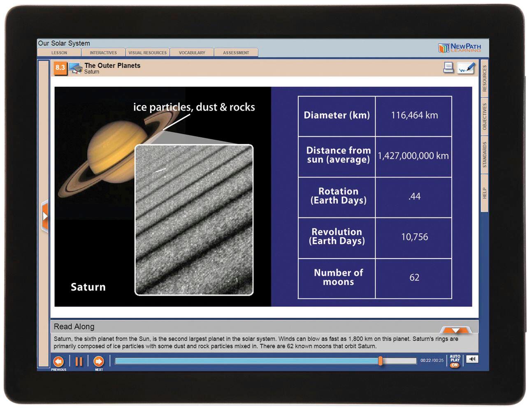
Task: Open the Resources side tab
Action: tap(484, 79)
